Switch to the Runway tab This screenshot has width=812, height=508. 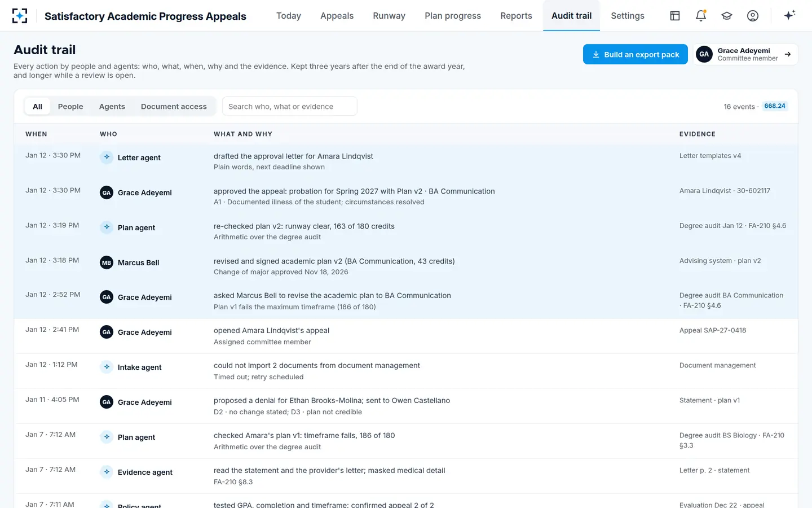click(x=389, y=16)
